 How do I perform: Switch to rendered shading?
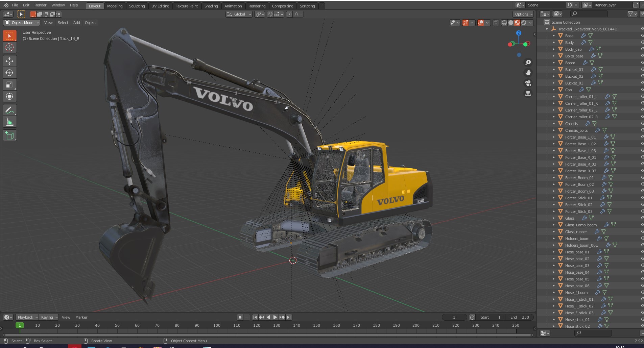click(524, 23)
